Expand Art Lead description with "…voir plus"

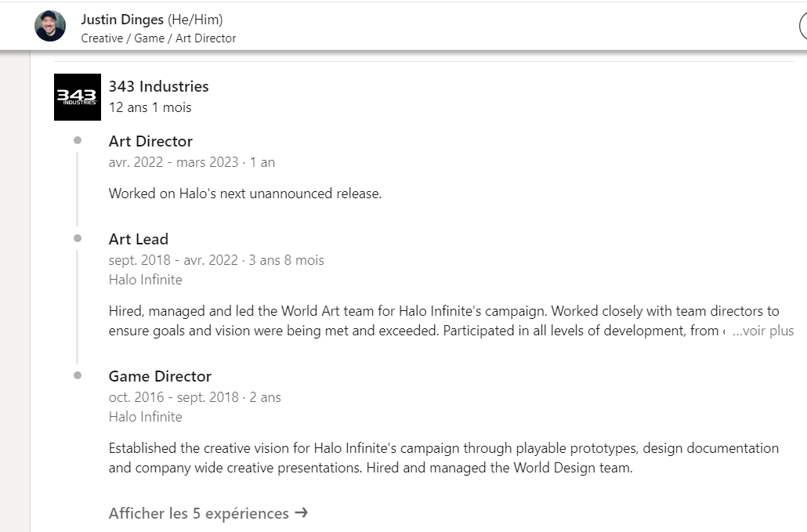762,331
